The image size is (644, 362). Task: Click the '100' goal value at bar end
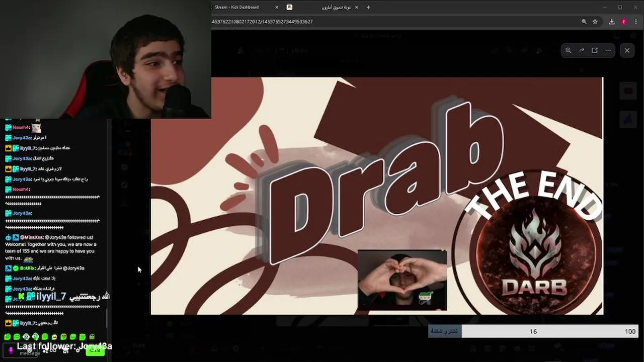coord(630,331)
